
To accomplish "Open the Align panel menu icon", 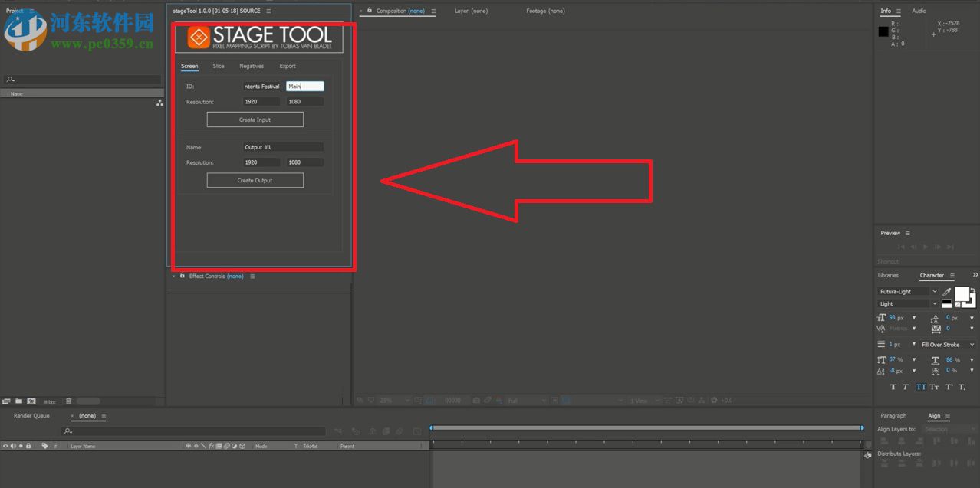I will [x=946, y=416].
